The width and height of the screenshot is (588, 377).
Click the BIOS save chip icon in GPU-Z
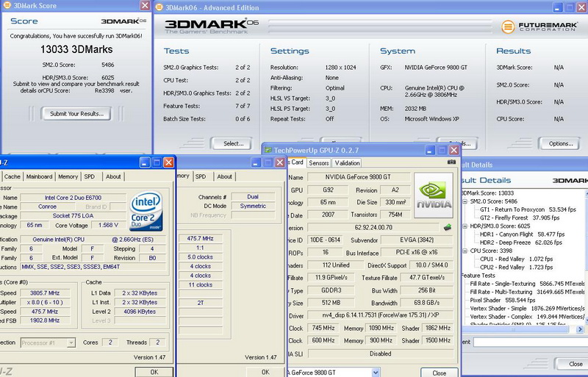tap(448, 227)
